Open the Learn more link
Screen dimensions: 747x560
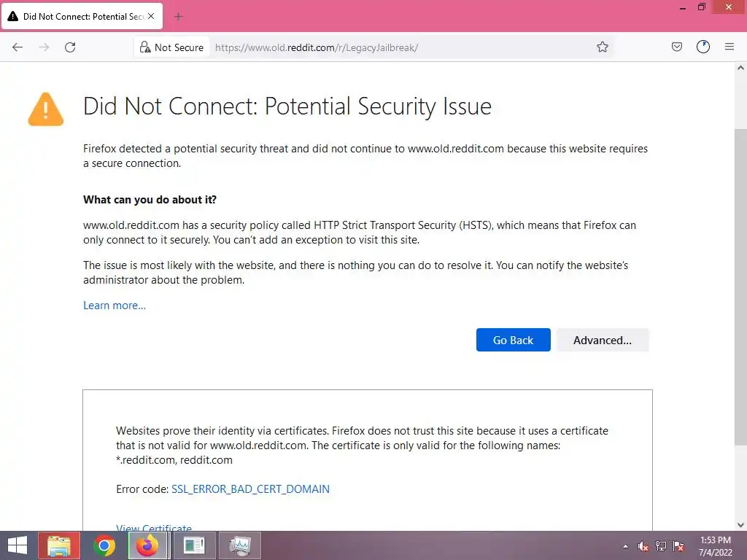click(x=115, y=306)
